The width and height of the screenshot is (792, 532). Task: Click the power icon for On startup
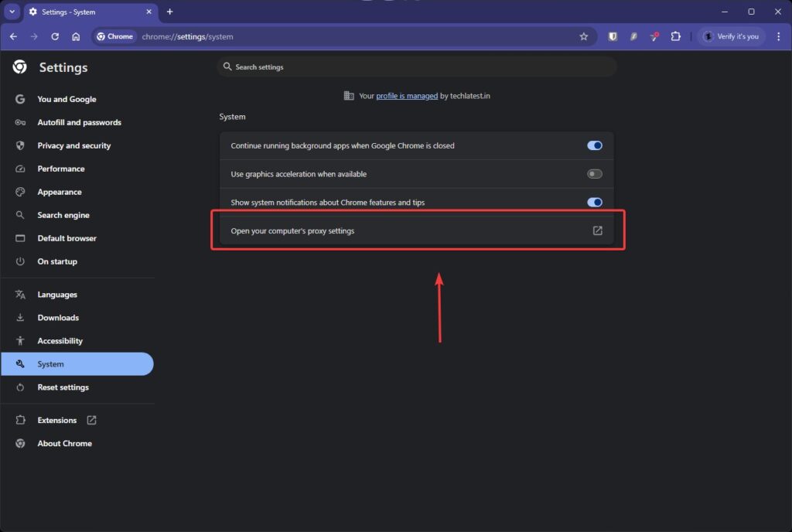(19, 261)
